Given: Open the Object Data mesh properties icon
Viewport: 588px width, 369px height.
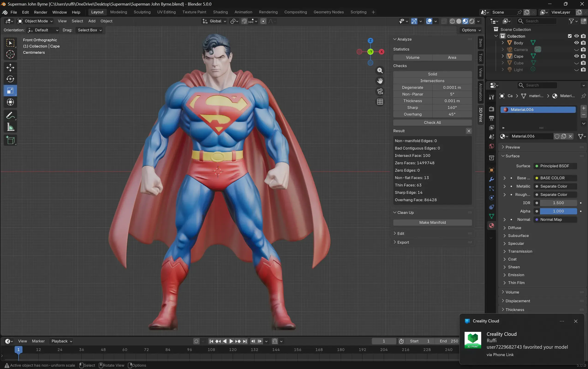Looking at the screenshot, I should point(491,216).
